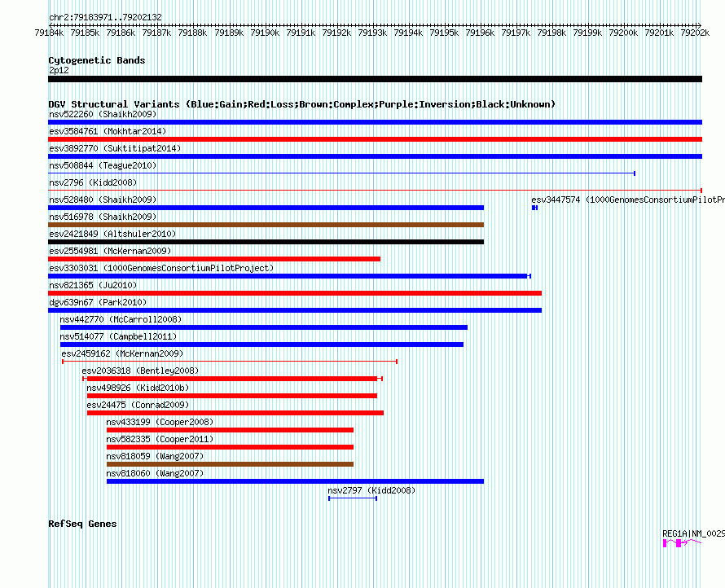
Task: Select the small blue esv3447574 marker
Action: tap(534, 208)
